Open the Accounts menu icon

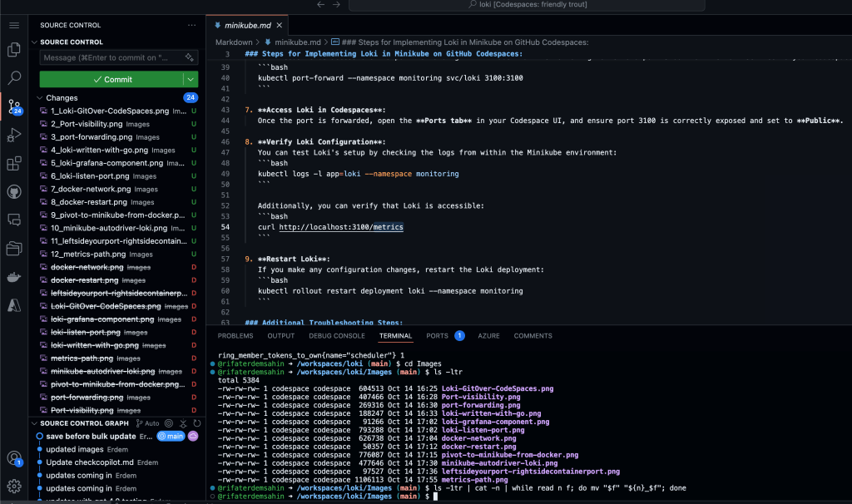pos(14,458)
